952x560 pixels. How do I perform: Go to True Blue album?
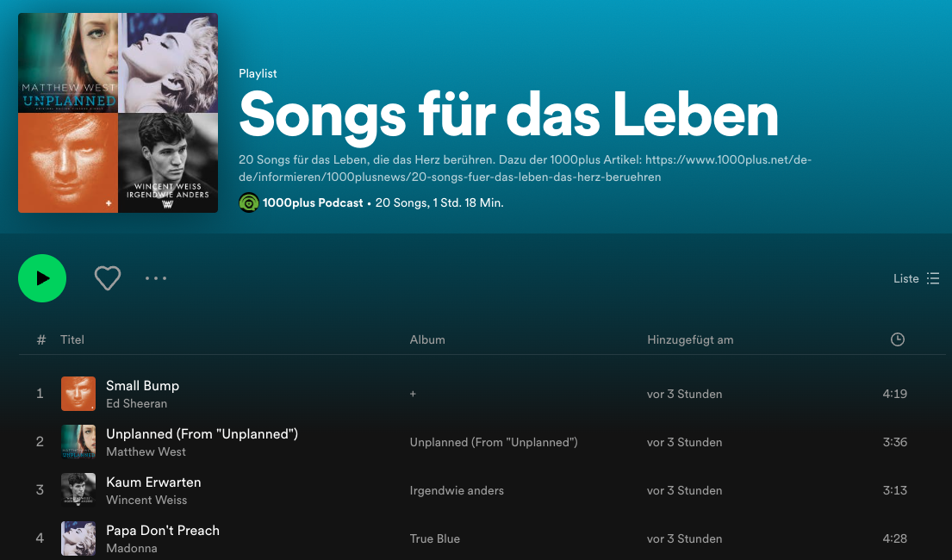coord(435,538)
